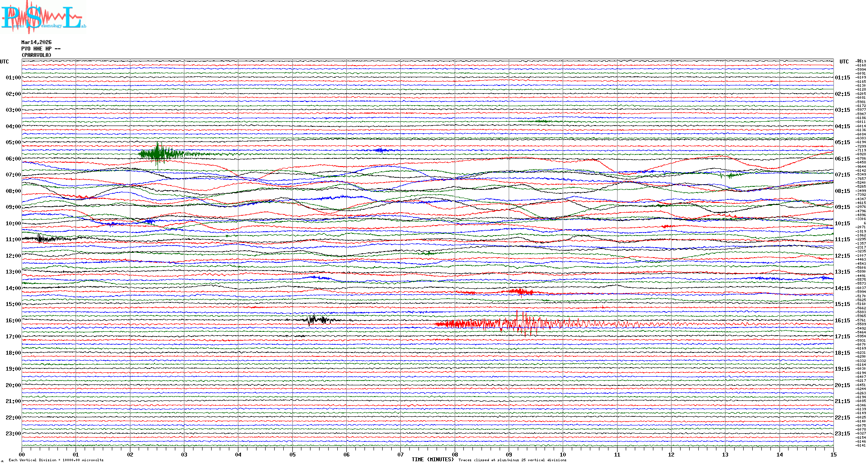This screenshot has height=466, width=868.
Task: Click the 23:15 time label on right
Action: coord(842,434)
